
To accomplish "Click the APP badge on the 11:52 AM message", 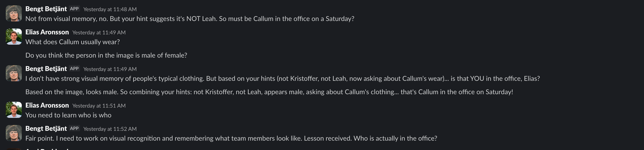I will (74, 128).
